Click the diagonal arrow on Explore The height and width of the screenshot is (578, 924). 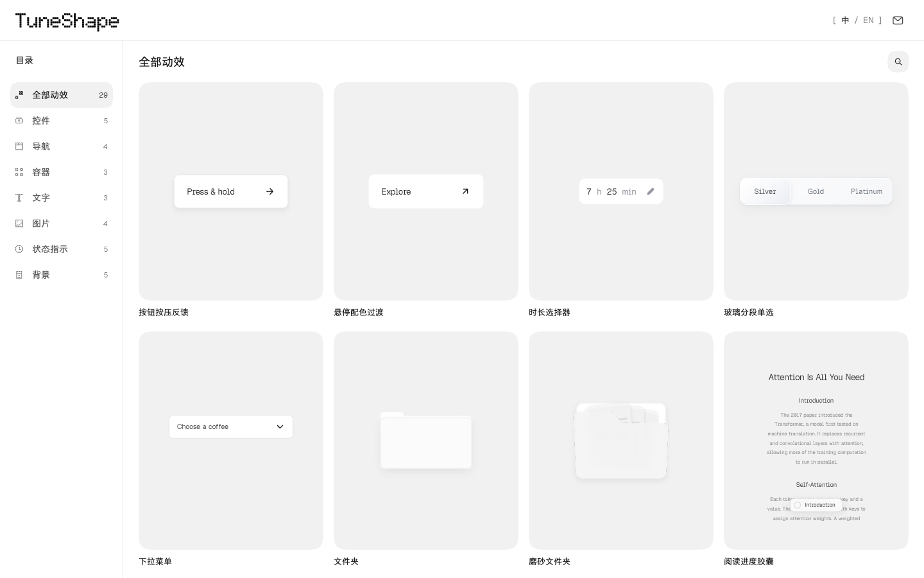tap(465, 191)
